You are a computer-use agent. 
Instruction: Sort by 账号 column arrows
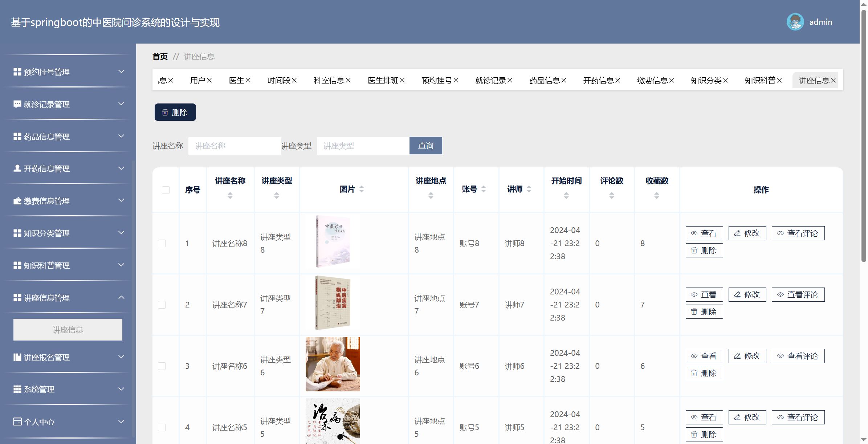click(x=484, y=189)
